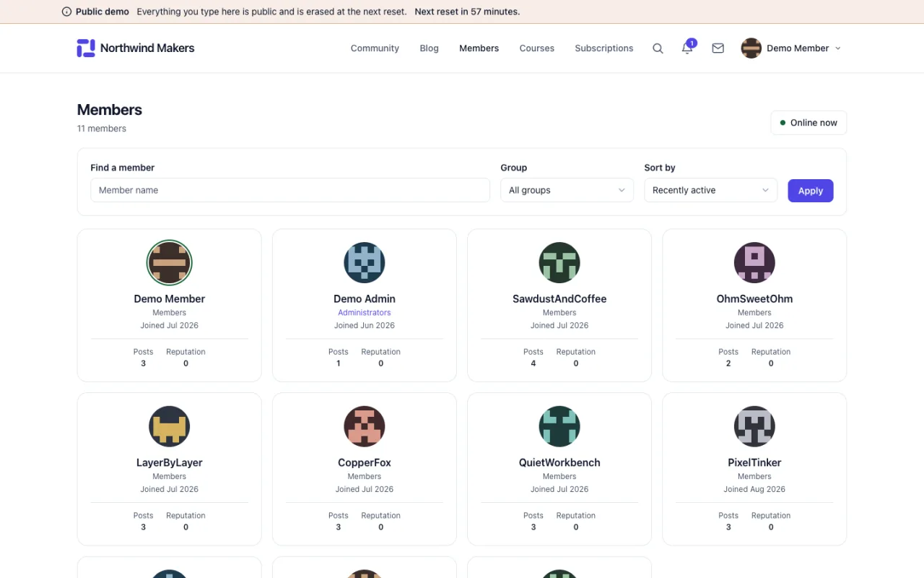Expand the Demo Member account menu chevron
924x578 pixels.
(x=838, y=48)
